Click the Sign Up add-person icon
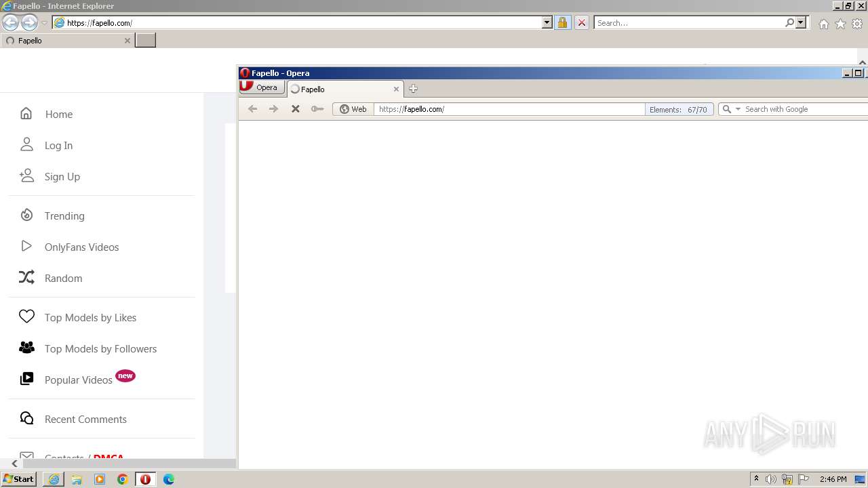Viewport: 868px width, 488px height. click(26, 176)
